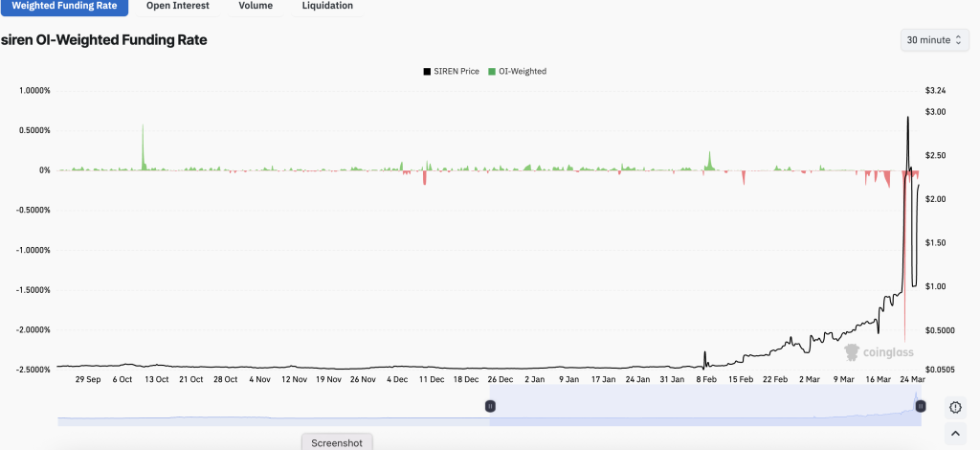Switch to the Open Interest tab
The height and width of the screenshot is (450, 980).
(177, 6)
